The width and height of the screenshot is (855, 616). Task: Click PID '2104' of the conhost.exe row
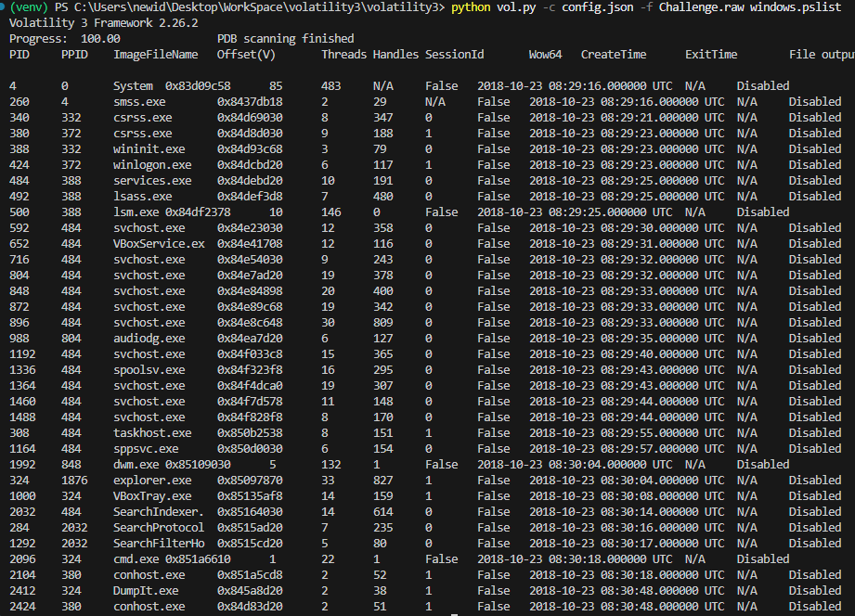pyautogui.click(x=22, y=575)
